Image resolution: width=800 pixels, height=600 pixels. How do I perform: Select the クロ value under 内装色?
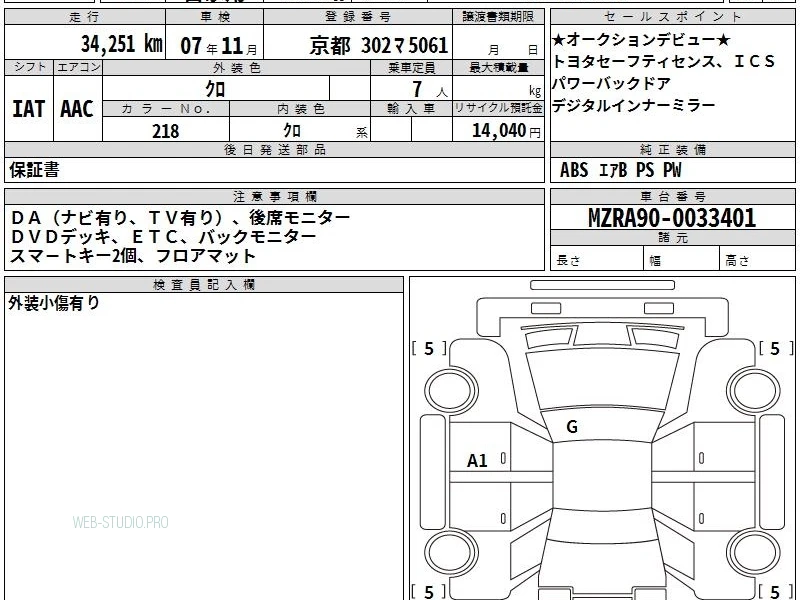tap(292, 131)
